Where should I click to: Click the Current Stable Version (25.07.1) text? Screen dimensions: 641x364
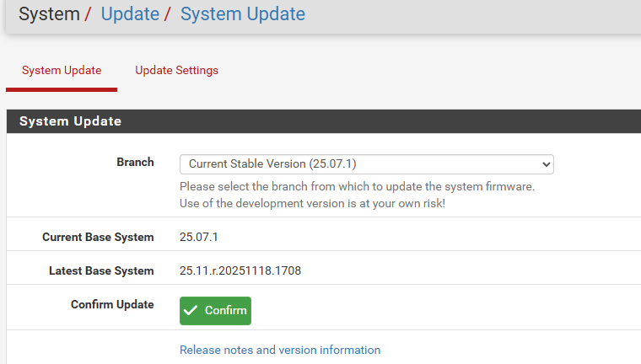pyautogui.click(x=278, y=163)
